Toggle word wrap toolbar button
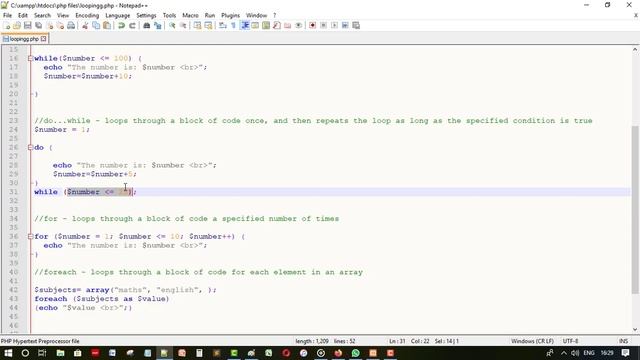The height and width of the screenshot is (360, 640). click(x=222, y=25)
